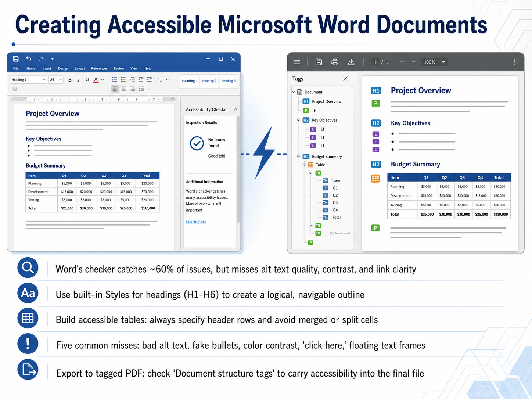Close the Tags panel in the PDF viewer

[345, 79]
